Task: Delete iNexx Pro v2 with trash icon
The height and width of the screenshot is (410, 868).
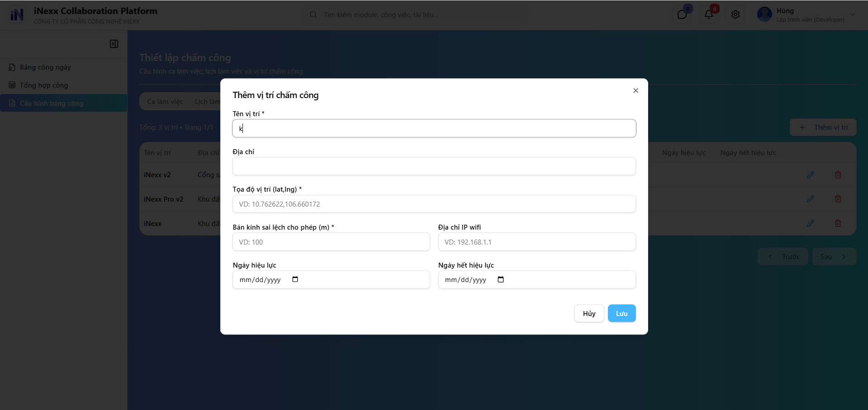Action: tap(838, 199)
